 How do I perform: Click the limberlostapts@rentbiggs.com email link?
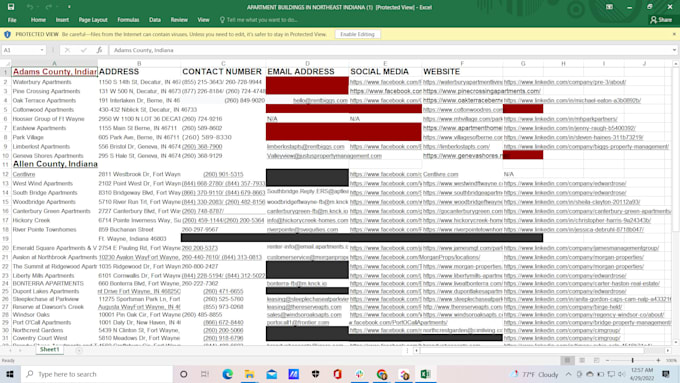pos(306,147)
